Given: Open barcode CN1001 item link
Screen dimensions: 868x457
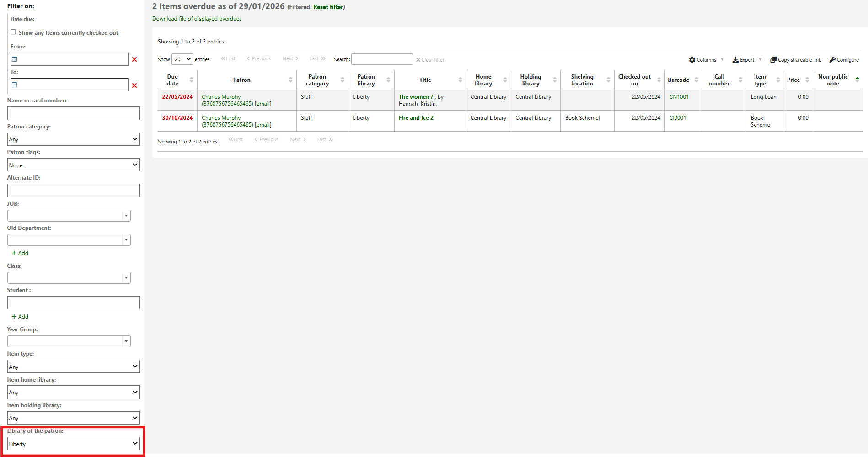Looking at the screenshot, I should pyautogui.click(x=679, y=97).
